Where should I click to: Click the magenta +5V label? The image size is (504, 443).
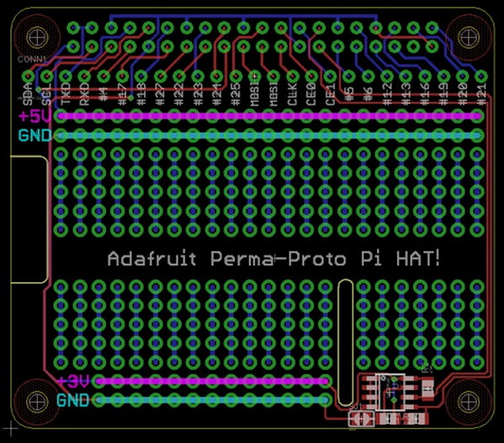click(x=34, y=116)
